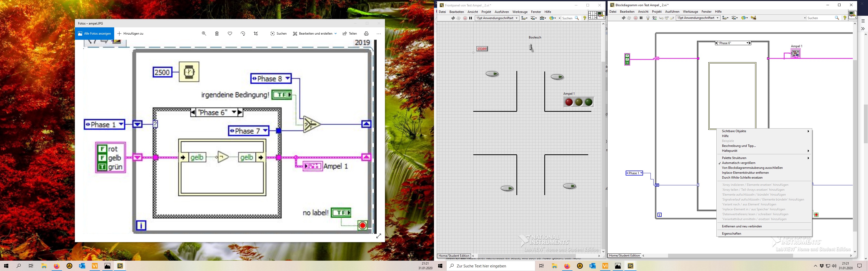The image size is (868, 271).
Task: Select Inplace-Elementstruktur entfernen
Action: [x=764, y=173]
